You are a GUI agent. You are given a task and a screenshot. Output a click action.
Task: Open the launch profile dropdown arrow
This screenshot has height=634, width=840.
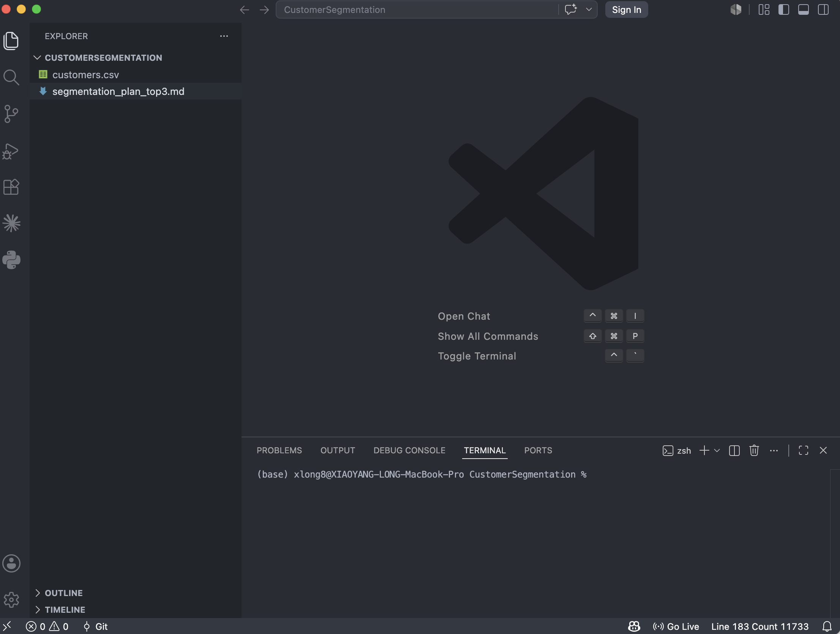point(717,451)
